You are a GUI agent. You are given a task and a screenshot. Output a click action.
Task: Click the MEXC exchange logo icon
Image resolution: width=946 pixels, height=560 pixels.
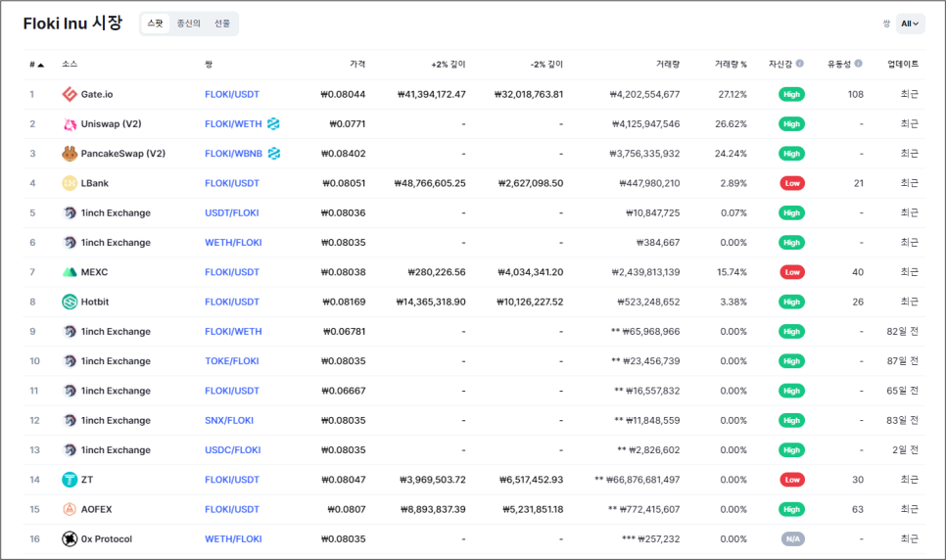click(x=70, y=272)
